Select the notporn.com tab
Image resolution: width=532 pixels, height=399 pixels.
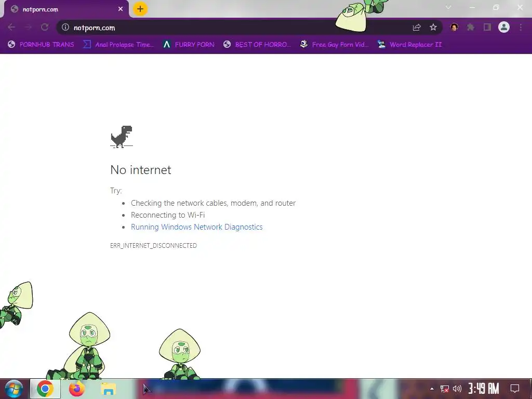(x=66, y=9)
